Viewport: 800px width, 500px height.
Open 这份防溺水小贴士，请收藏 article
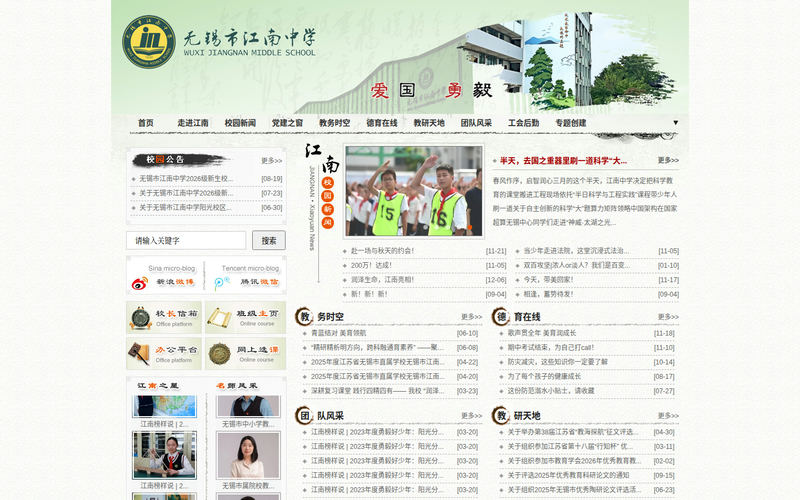(551, 391)
